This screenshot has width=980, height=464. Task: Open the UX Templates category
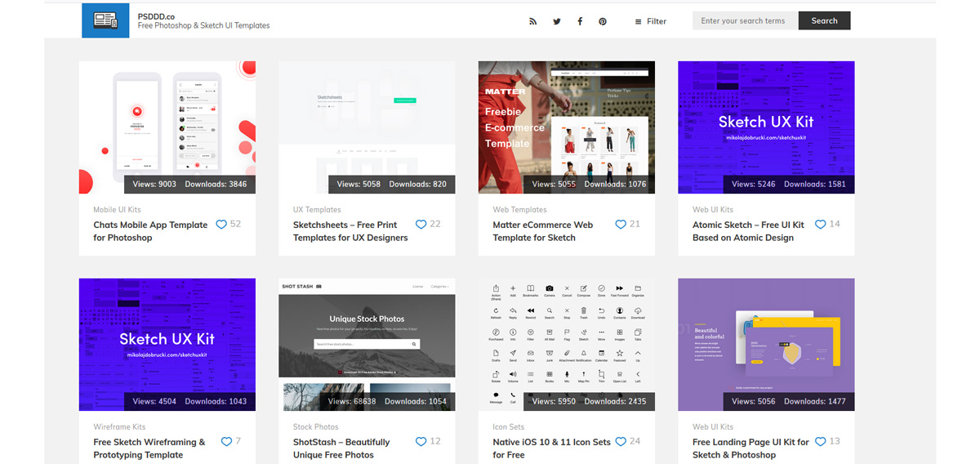pos(317,210)
